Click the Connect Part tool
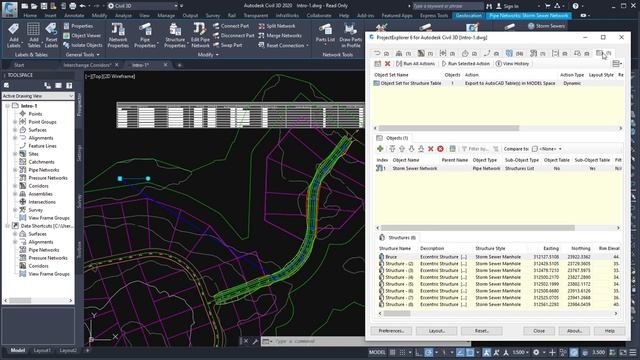640x360 pixels. pyautogui.click(x=231, y=26)
